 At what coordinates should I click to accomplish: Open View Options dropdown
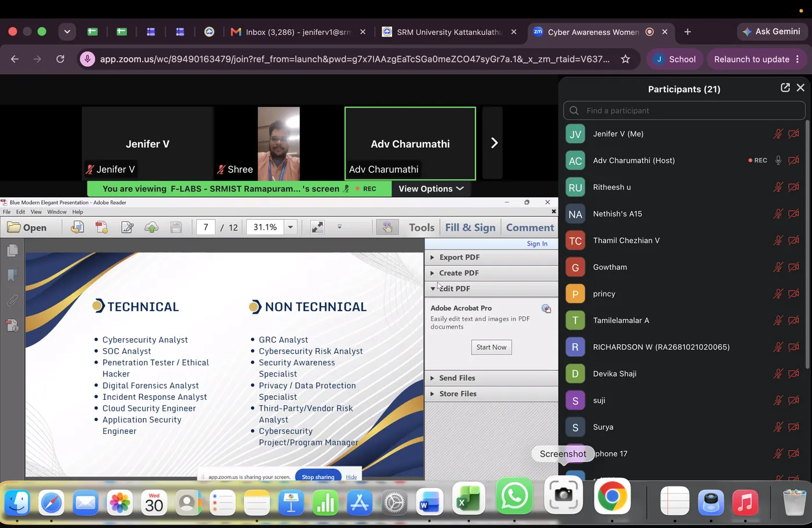[x=431, y=189]
